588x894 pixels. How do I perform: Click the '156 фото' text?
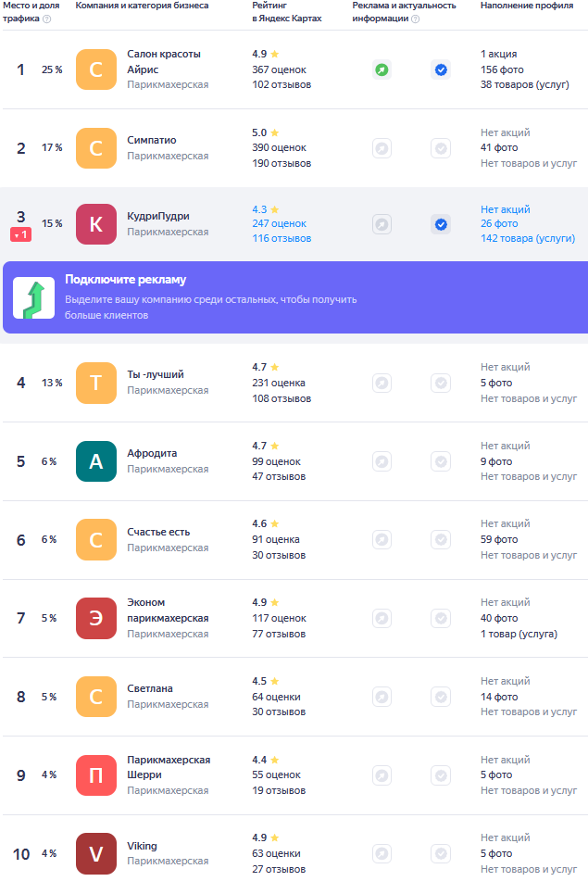click(502, 69)
